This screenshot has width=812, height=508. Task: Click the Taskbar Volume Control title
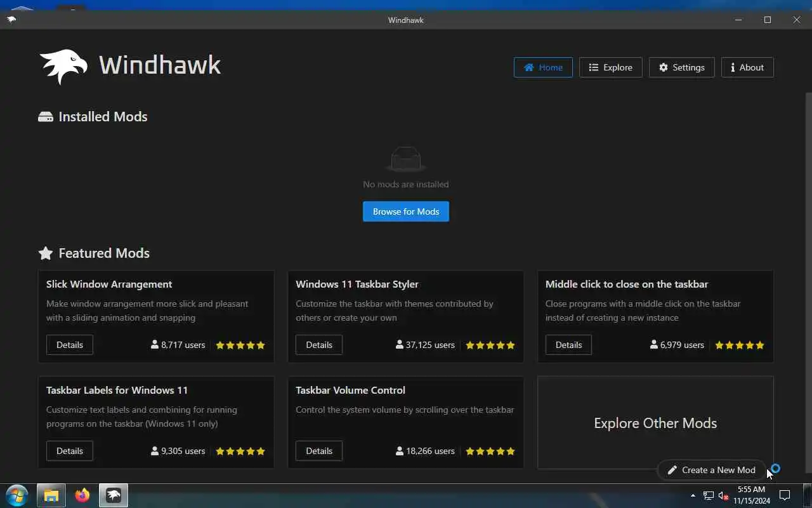point(350,390)
